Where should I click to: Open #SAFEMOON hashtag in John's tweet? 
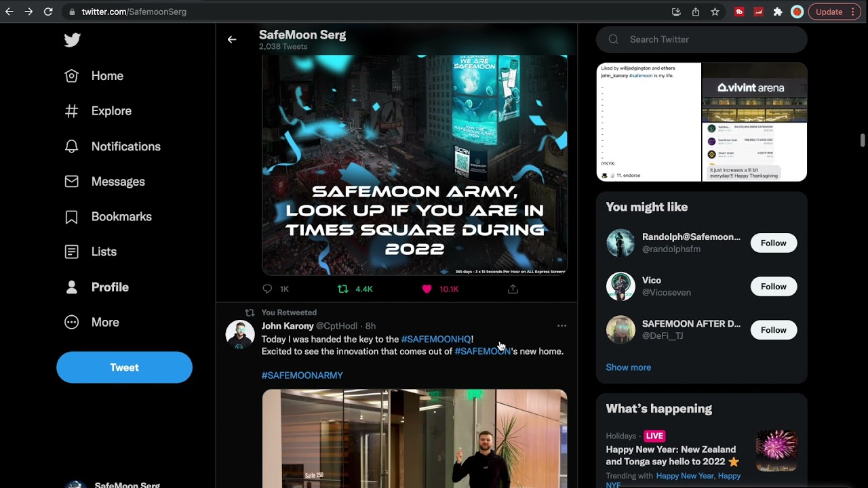(482, 351)
